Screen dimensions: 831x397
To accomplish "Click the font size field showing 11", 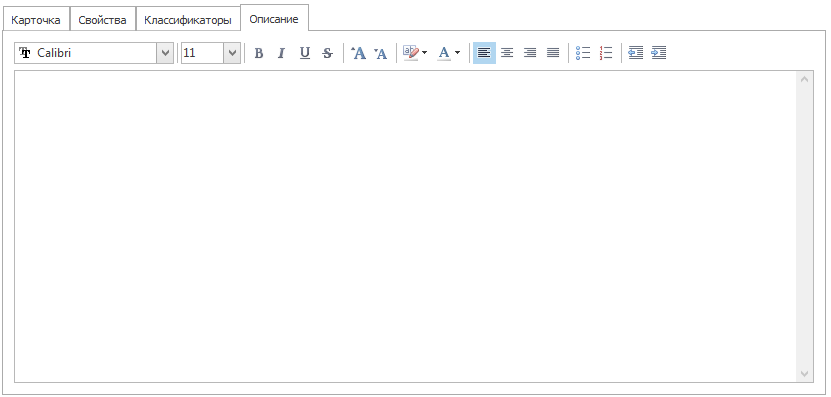I will tap(202, 53).
